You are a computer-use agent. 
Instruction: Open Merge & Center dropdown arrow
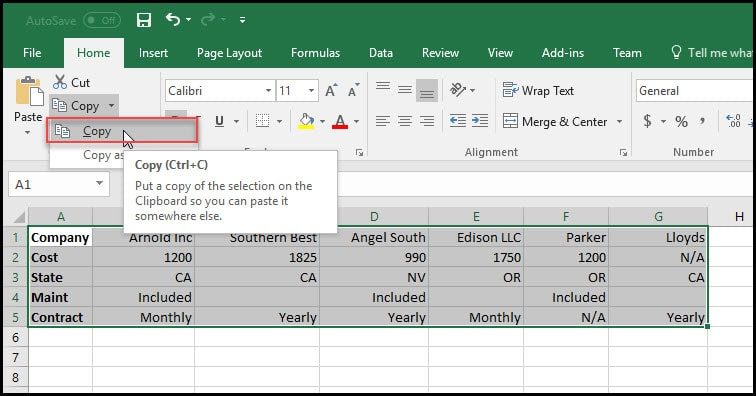coord(620,122)
